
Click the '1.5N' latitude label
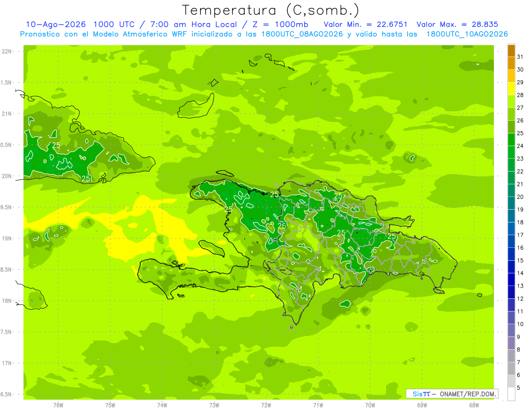[6, 82]
